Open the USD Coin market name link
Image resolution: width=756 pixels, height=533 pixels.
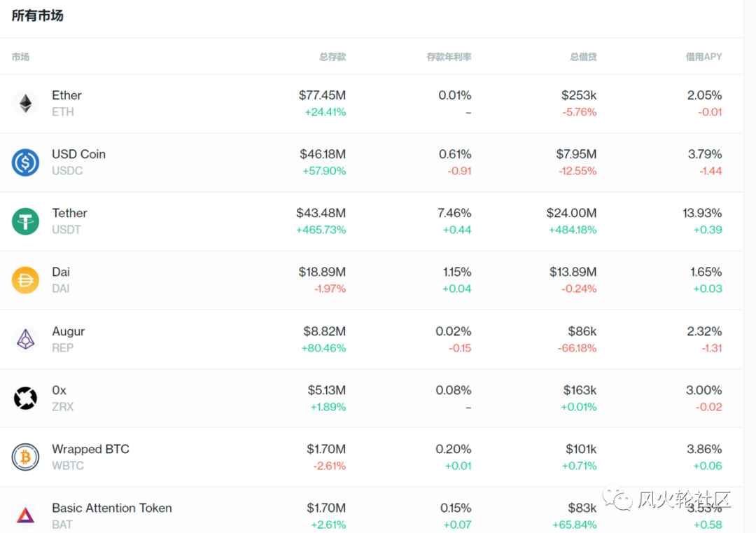point(78,154)
